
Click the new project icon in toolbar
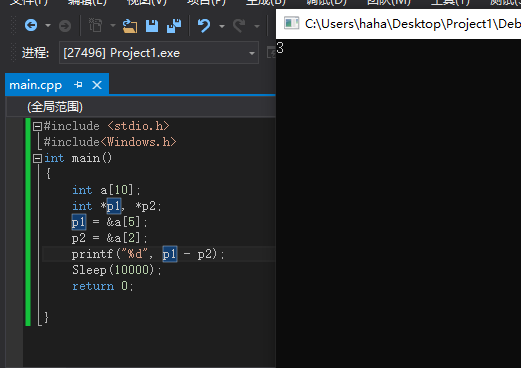[96, 25]
